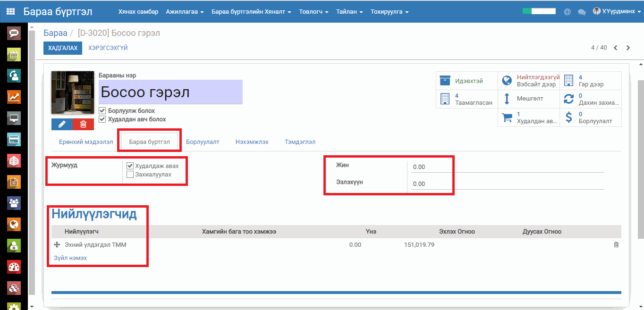Click the drag handle on supplier row

(x=57, y=245)
